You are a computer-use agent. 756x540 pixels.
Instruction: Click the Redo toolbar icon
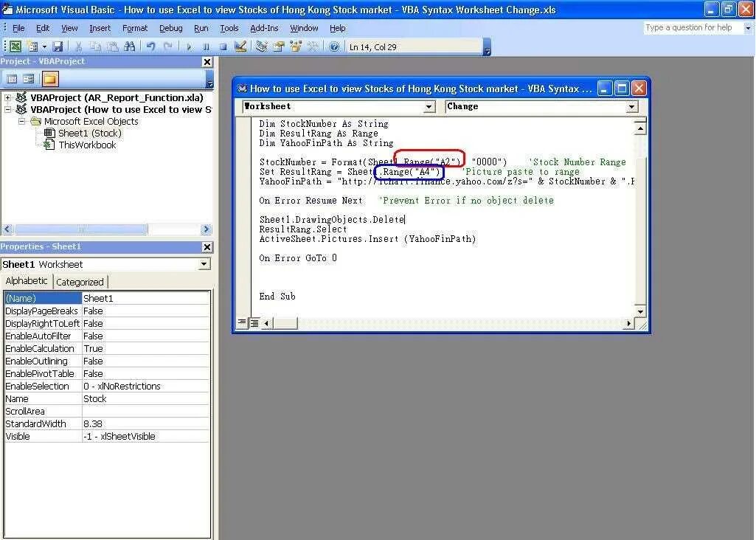[x=167, y=46]
